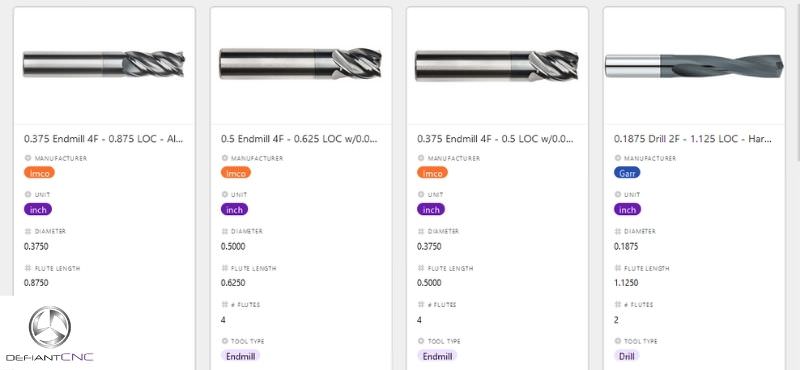Screen dimensions: 800x370
Task: Click Endmill tool type tag on second card
Action: pyautogui.click(x=241, y=356)
